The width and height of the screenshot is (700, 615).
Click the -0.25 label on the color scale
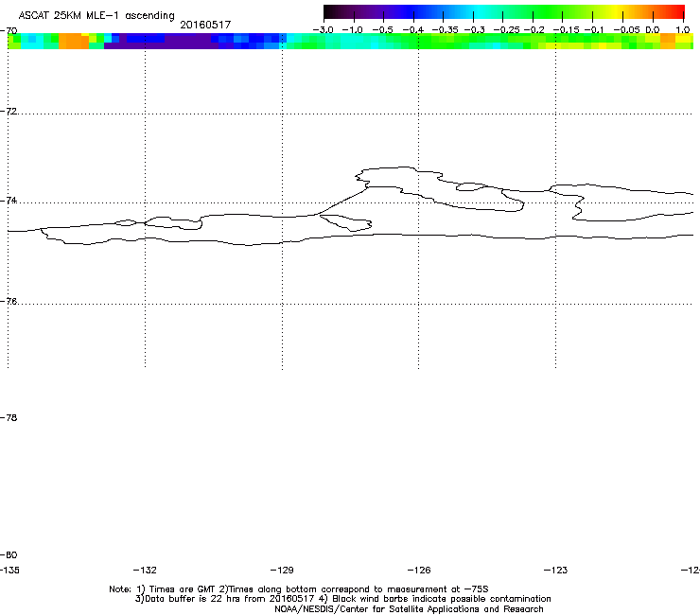coord(506,30)
